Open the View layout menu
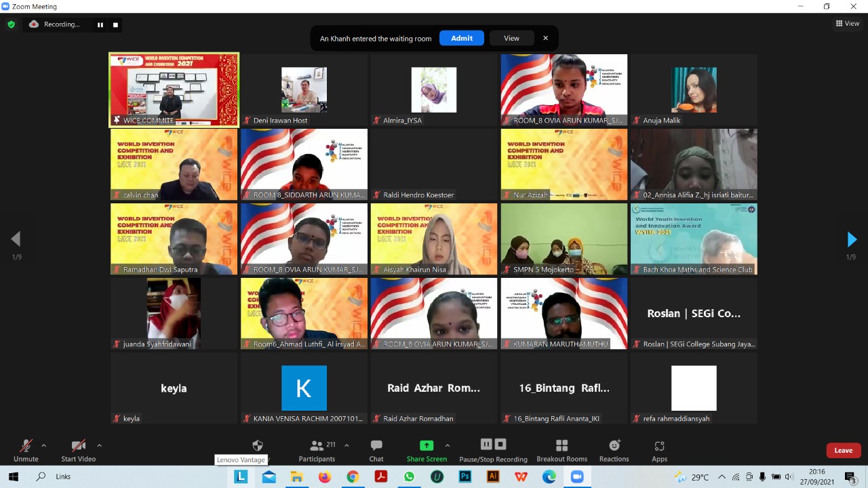This screenshot has height=488, width=868. tap(848, 23)
